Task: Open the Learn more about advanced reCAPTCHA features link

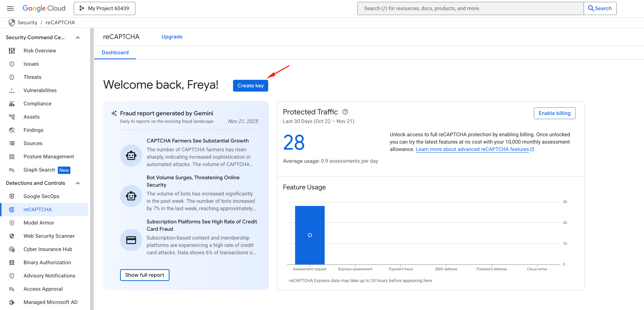Action: tap(472, 149)
